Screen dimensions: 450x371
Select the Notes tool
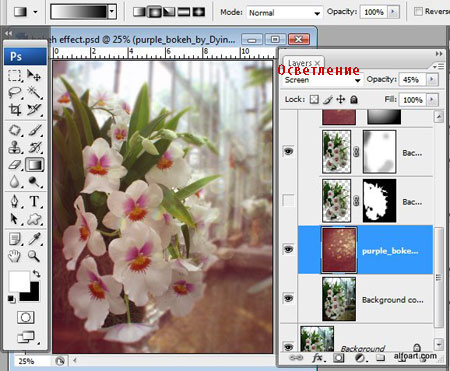pos(15,239)
